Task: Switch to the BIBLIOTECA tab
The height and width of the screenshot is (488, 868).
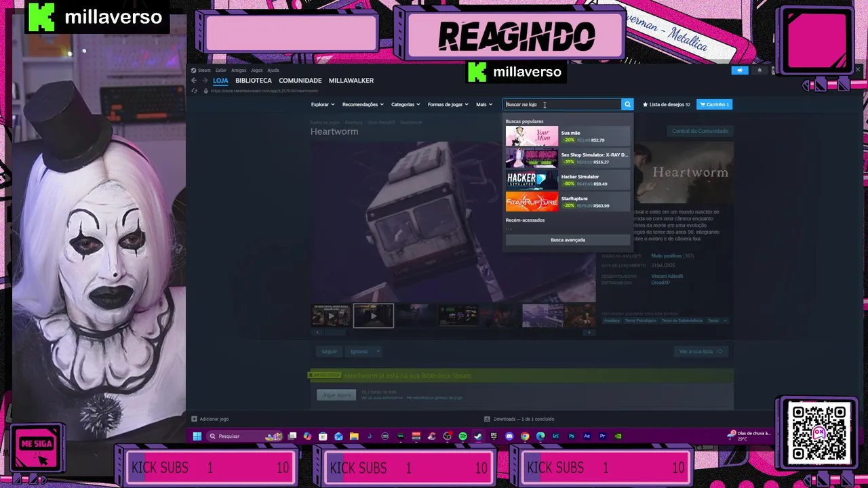Action: [x=254, y=80]
